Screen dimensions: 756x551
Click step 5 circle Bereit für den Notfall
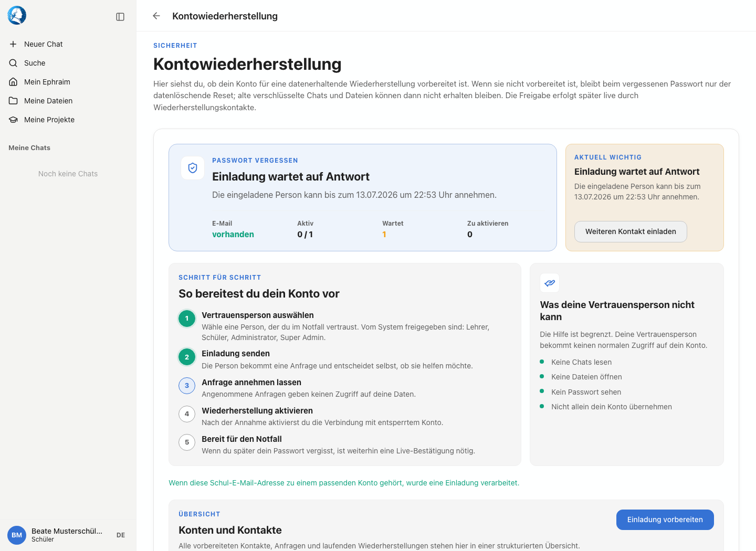pyautogui.click(x=187, y=442)
